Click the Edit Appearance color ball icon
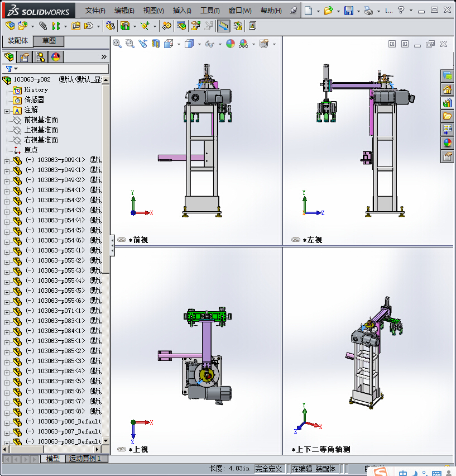456x476 pixels. tap(231, 44)
